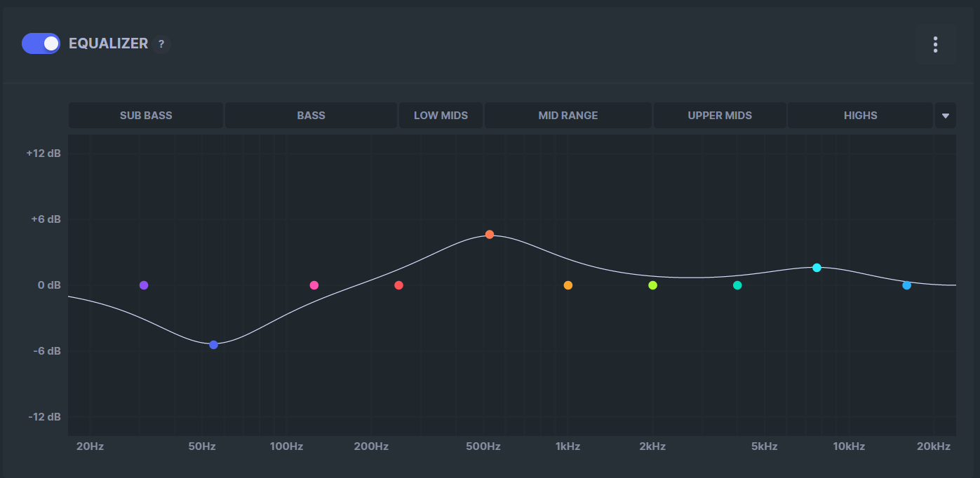
Task: Select the SUB BASS band
Action: (146, 116)
